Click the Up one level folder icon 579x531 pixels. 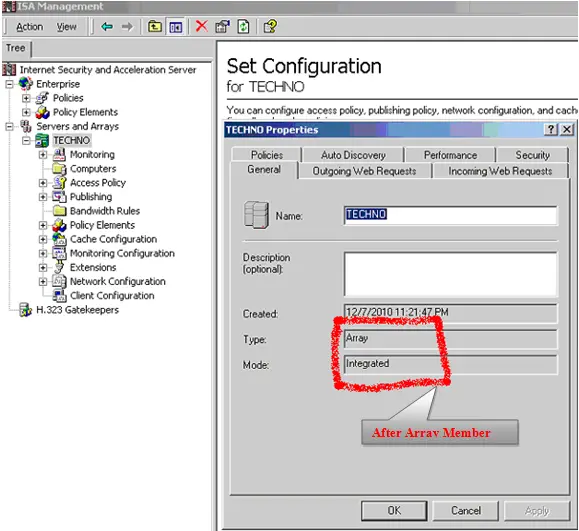click(x=155, y=27)
